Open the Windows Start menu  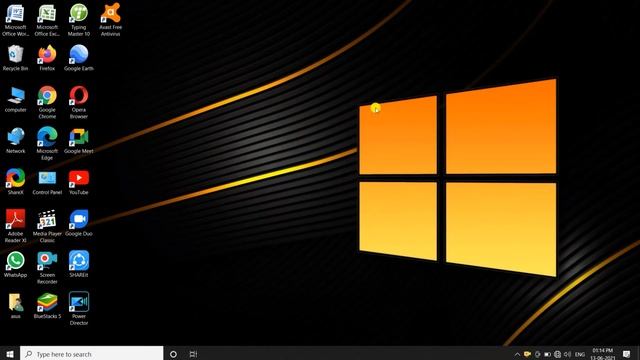tap(10, 354)
